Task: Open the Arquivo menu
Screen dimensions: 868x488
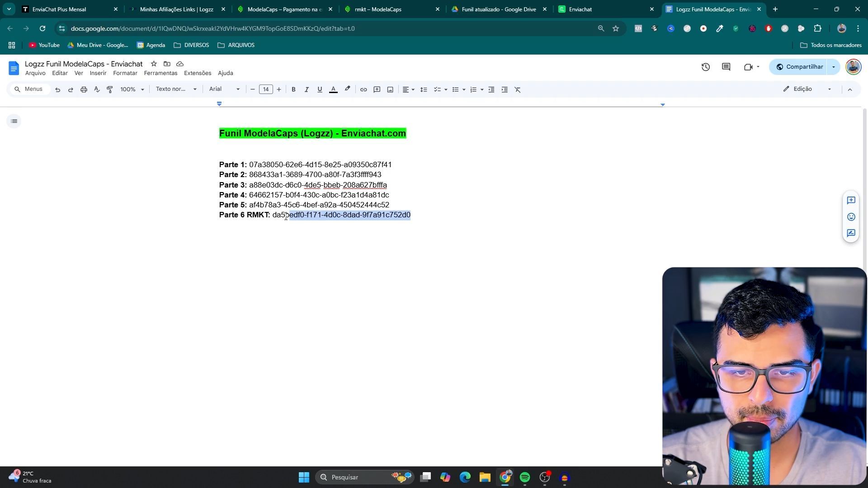Action: tap(35, 73)
